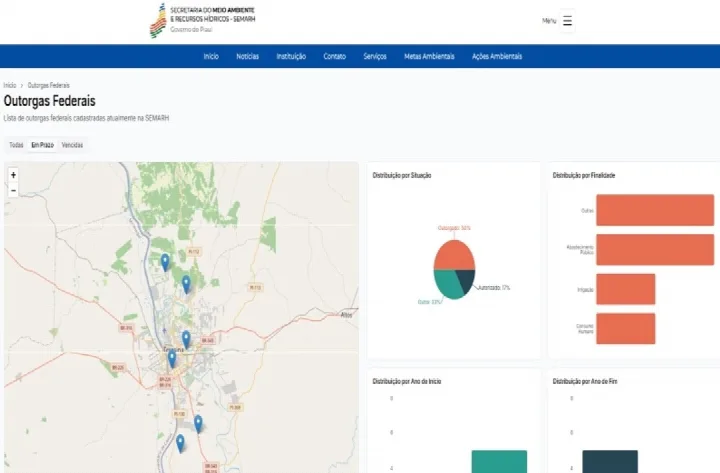
Task: Zoom out on the map with minus button
Action: coord(13,190)
